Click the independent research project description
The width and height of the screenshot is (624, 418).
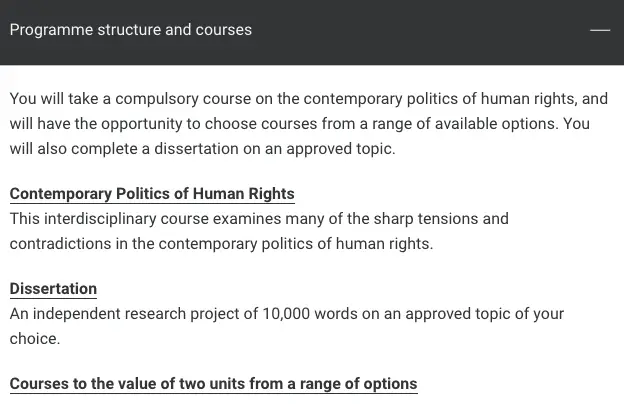[287, 326]
